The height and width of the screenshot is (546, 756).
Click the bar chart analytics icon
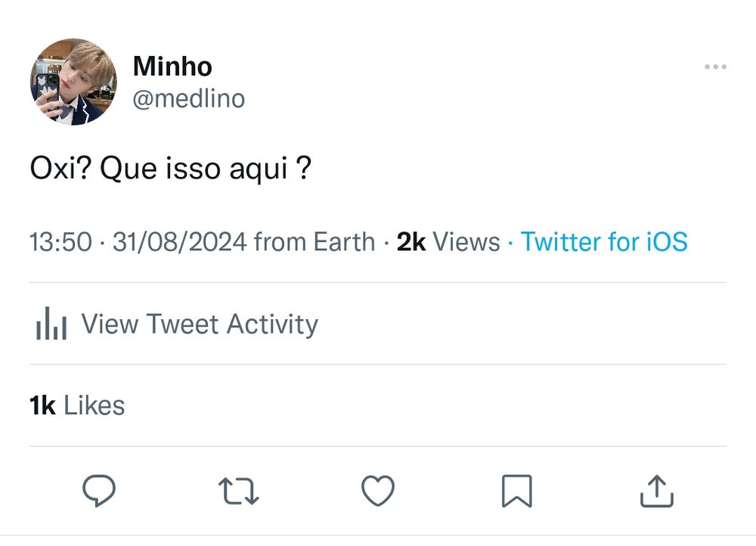[51, 324]
